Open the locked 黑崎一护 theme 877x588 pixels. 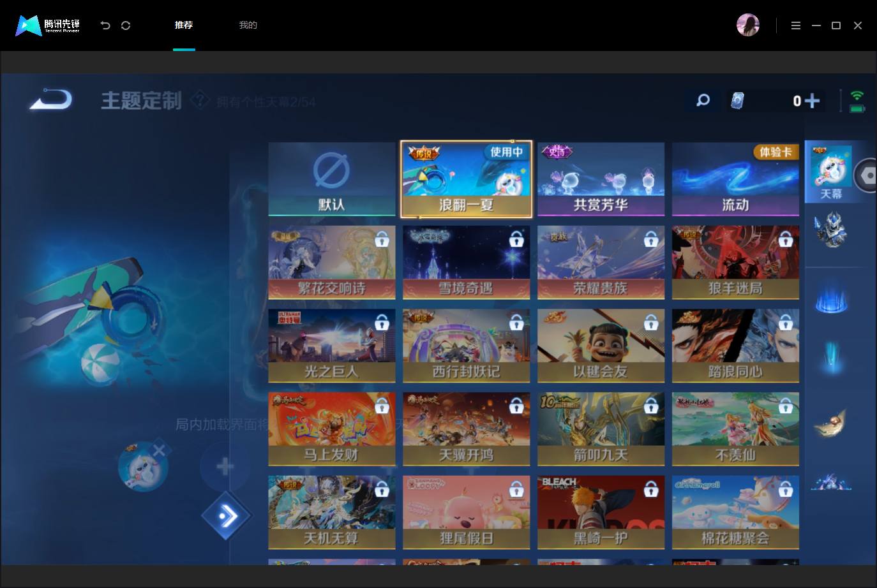601,513
